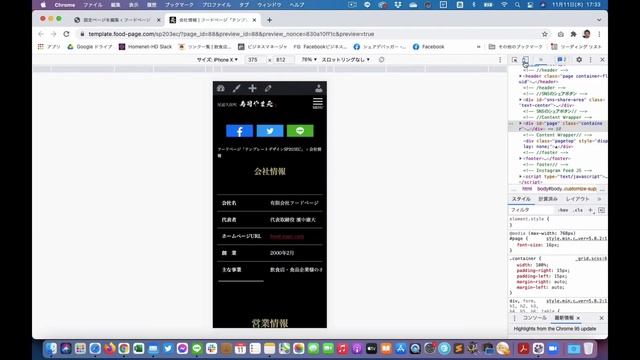Select the 最新情報 drawer tab
Screen dimensions: 640x360
point(564,318)
